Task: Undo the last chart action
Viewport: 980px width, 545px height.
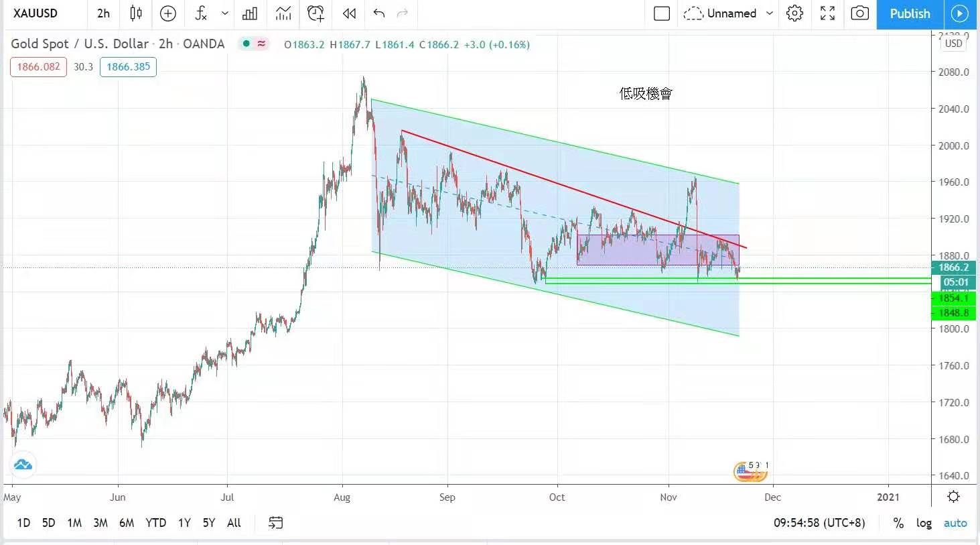Action: click(x=379, y=13)
